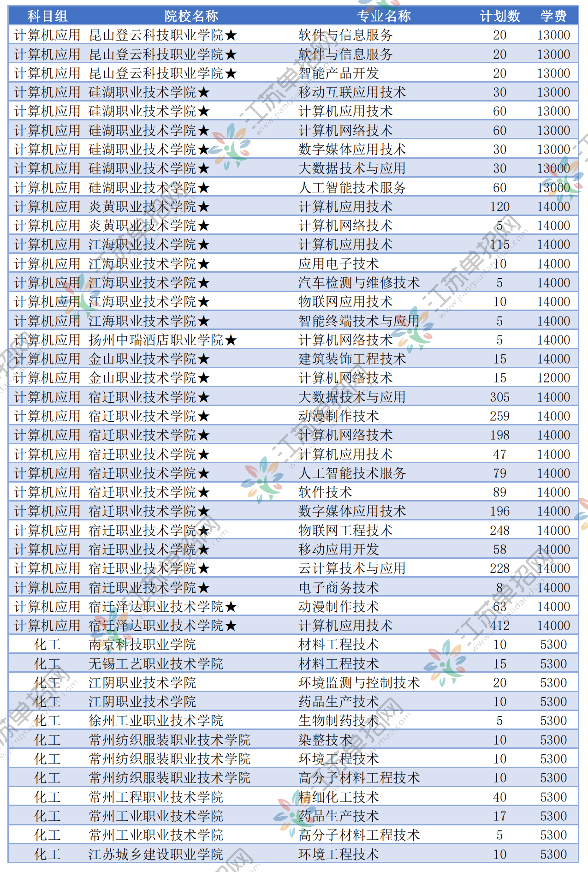Click plan count 20 in 环境监测与控制技术 row

[x=500, y=683]
